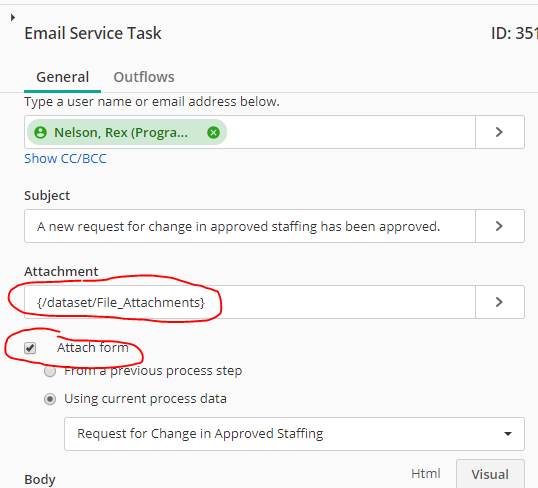Click the user avatar icon in recipient chip

pyautogui.click(x=40, y=132)
